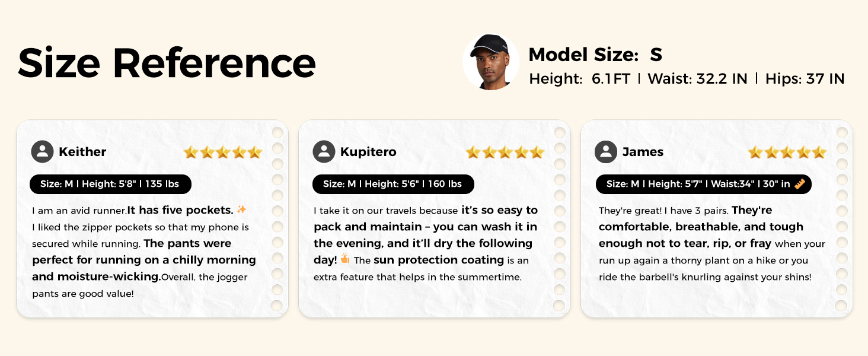Click reviewer name Kupitero

pyautogui.click(x=368, y=152)
